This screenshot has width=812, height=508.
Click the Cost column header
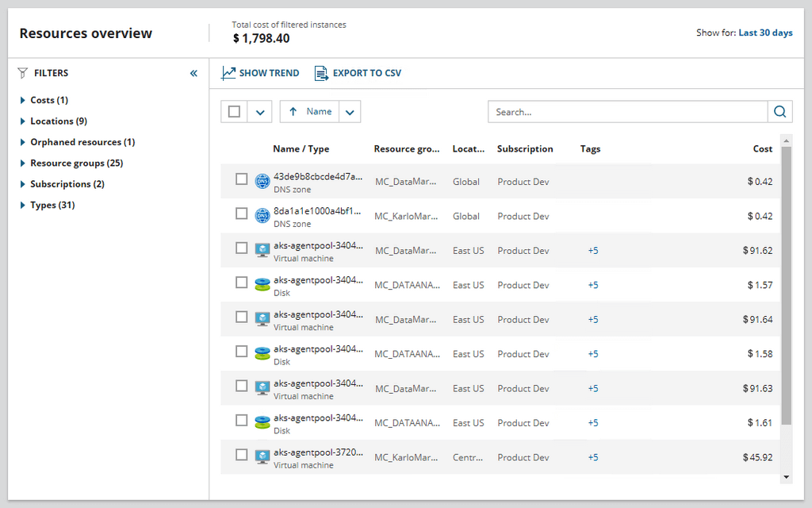coord(762,149)
